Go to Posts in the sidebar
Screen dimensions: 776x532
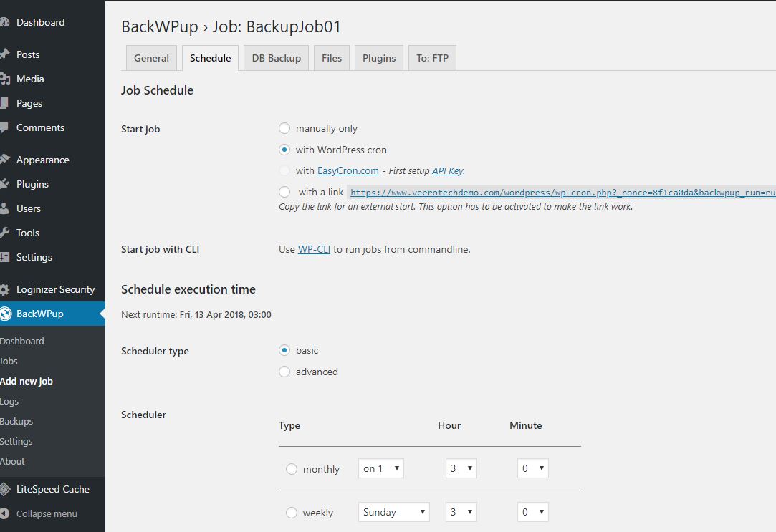(x=28, y=54)
